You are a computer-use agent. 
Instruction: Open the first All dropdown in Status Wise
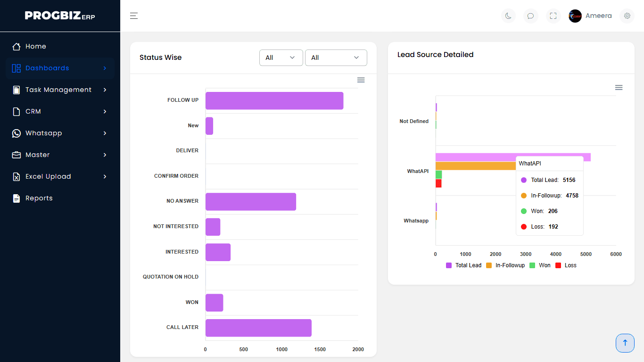[281, 58]
